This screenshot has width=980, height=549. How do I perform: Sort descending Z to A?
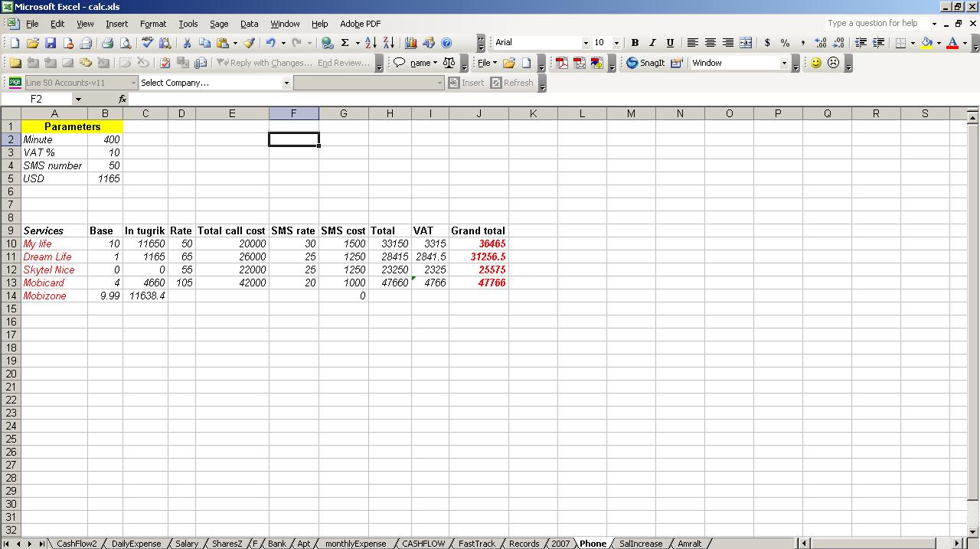coord(388,43)
